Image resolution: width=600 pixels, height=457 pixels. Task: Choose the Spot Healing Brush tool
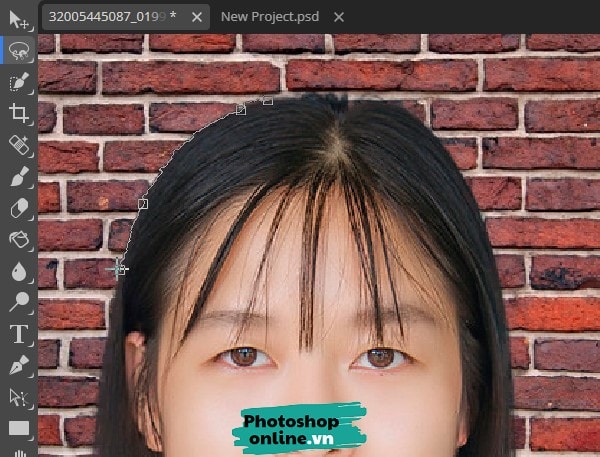[18, 145]
